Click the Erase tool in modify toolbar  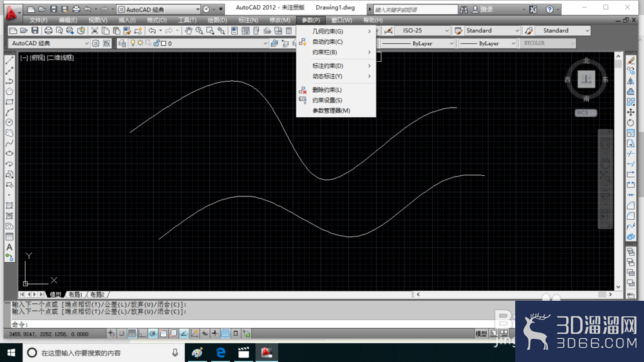[631, 61]
